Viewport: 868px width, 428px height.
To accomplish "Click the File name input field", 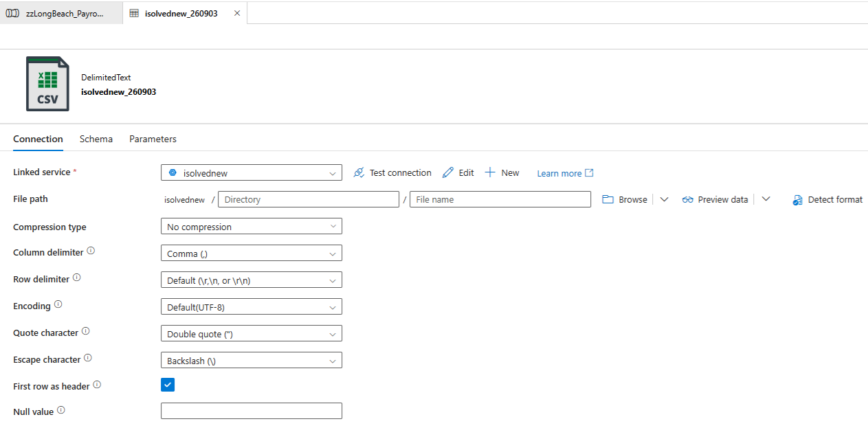I will pyautogui.click(x=500, y=199).
